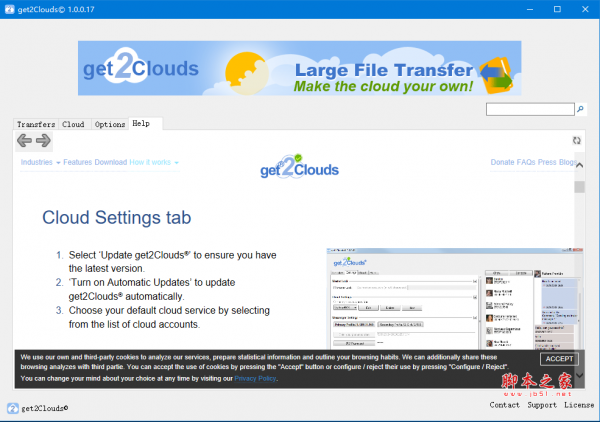Click the scrollbar up arrow

coord(579,165)
